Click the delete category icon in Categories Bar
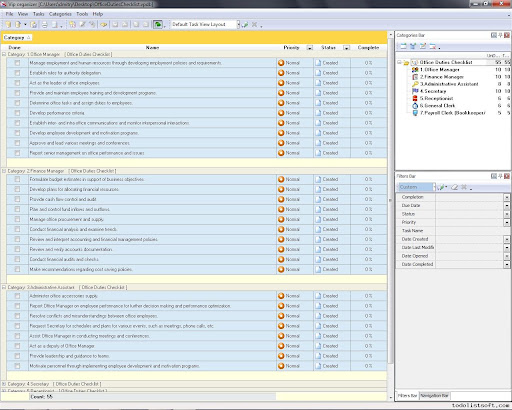Image resolution: width=512 pixels, height=410 pixels. tap(432, 47)
